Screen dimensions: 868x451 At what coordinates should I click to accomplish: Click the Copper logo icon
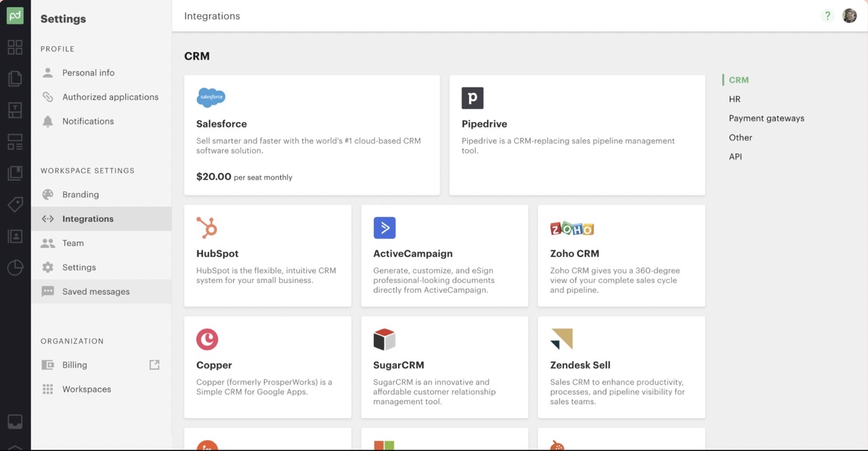tap(208, 339)
